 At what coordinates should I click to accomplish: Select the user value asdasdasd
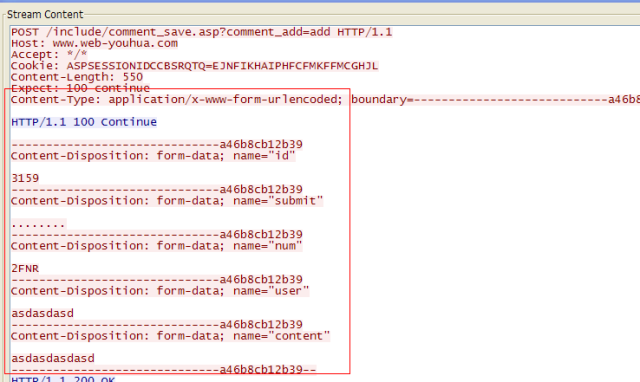(42, 313)
